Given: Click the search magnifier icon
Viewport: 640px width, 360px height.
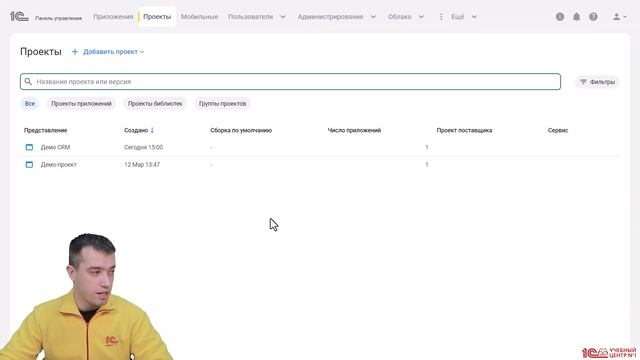Looking at the screenshot, I should point(28,82).
